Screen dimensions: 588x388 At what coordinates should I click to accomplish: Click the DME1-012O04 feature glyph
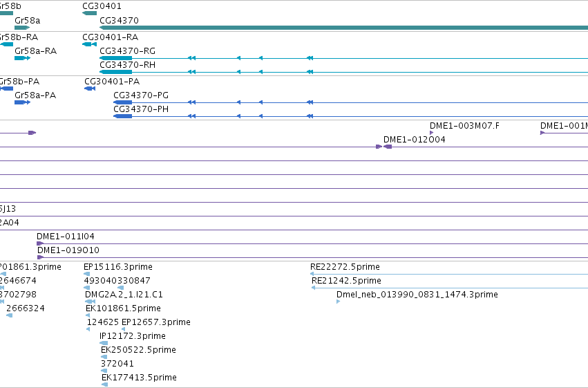388,147
